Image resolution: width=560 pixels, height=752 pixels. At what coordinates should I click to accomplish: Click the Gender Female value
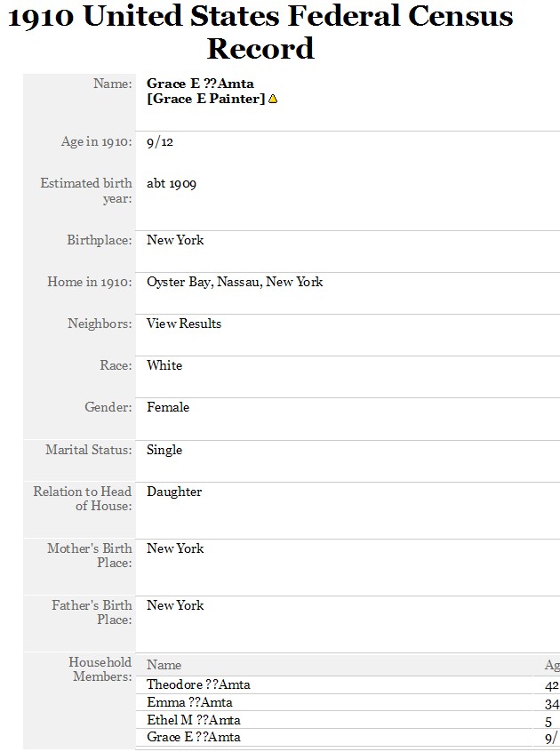[168, 408]
